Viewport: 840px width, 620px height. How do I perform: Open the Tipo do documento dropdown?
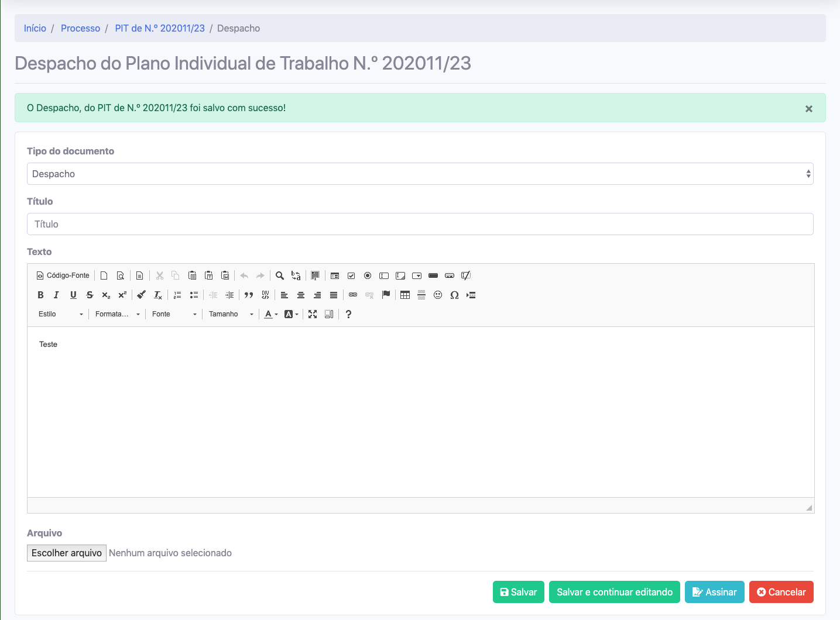[x=420, y=174]
